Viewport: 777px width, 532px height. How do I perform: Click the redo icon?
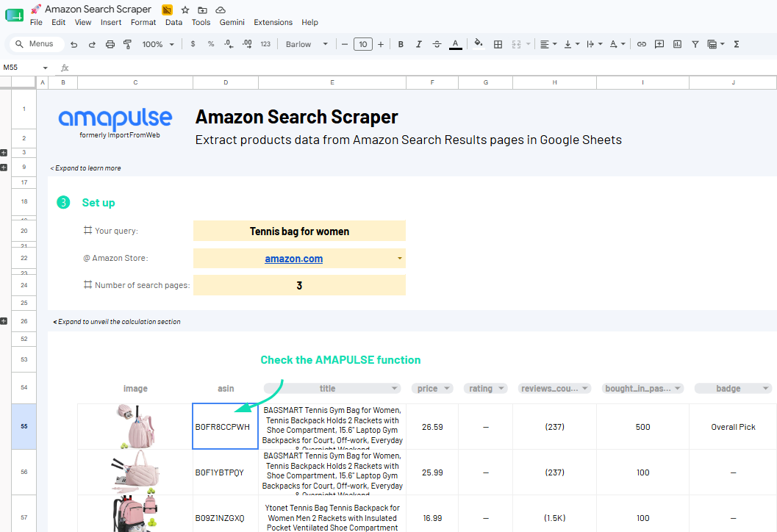[92, 45]
